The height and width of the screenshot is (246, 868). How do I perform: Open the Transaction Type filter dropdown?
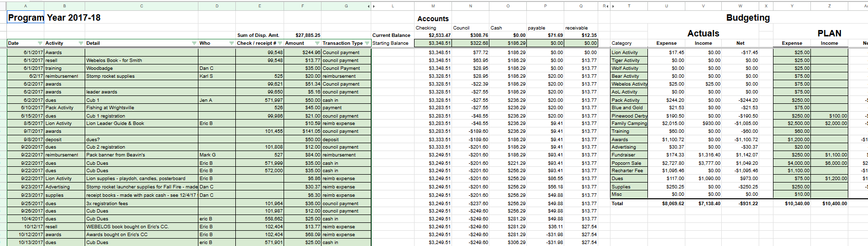click(367, 43)
